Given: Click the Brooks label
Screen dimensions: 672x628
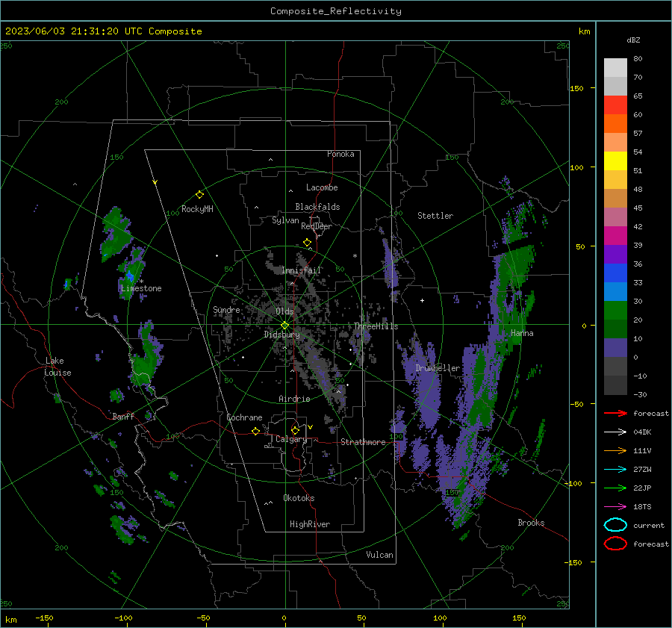Looking at the screenshot, I should click(531, 523).
